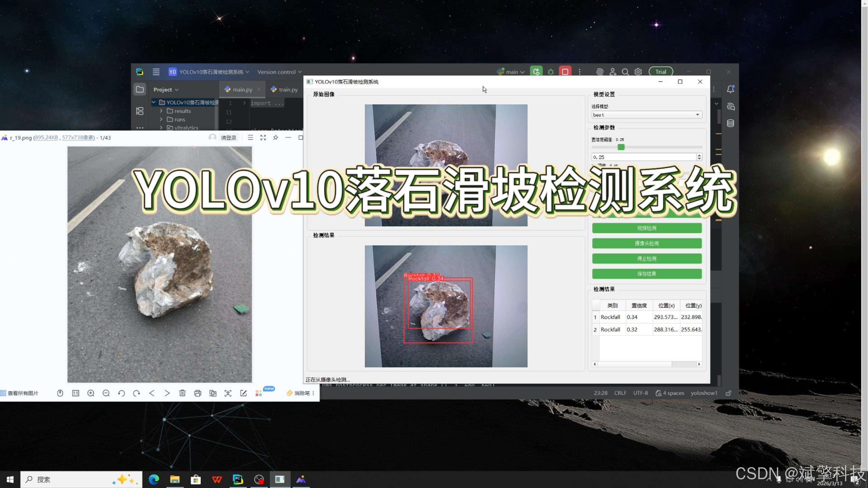Click print icon in image viewer

point(198,393)
